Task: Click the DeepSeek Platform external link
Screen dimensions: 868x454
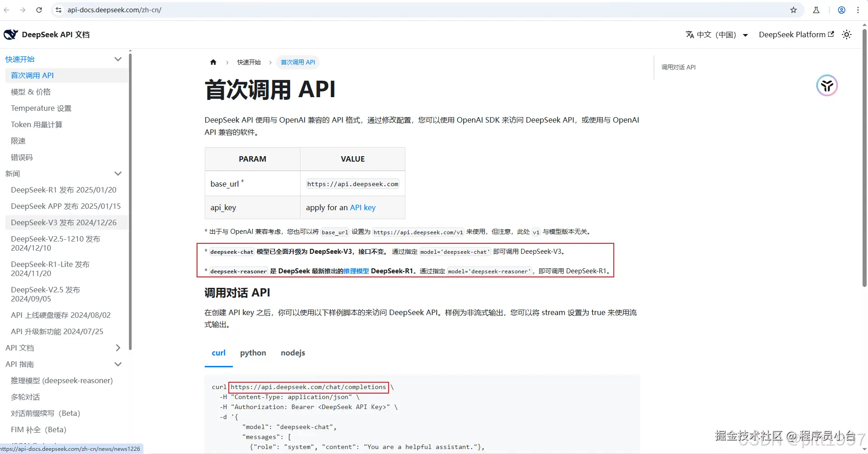Action: [796, 35]
